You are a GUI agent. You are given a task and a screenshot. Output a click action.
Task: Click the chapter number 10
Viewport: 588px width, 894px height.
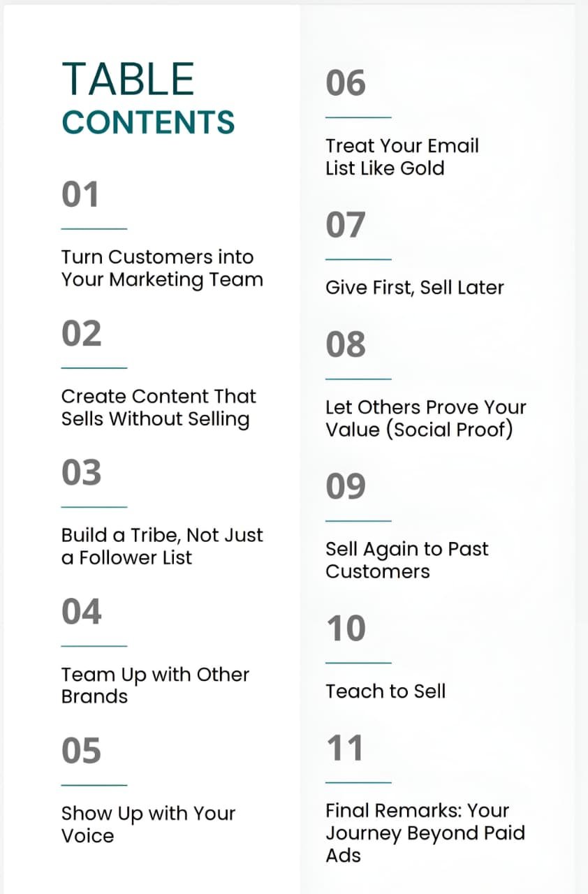click(346, 629)
